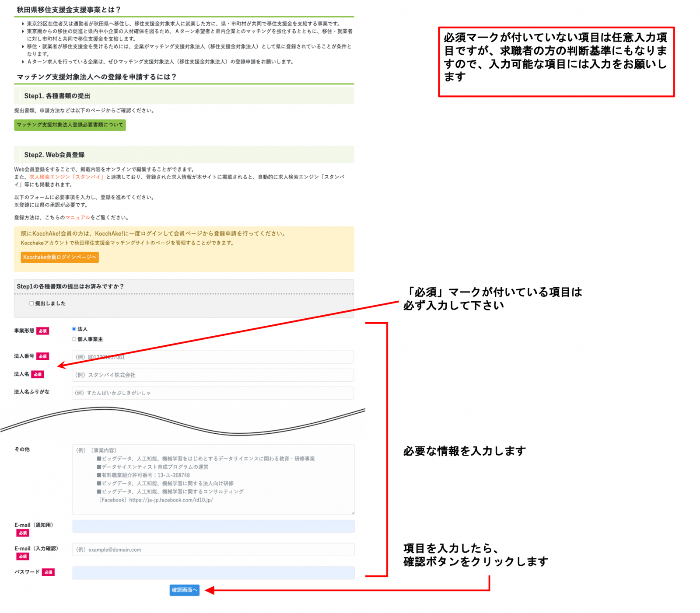Click the Kocchake会員ログインページへ button
The height and width of the screenshot is (613, 700).
(59, 257)
